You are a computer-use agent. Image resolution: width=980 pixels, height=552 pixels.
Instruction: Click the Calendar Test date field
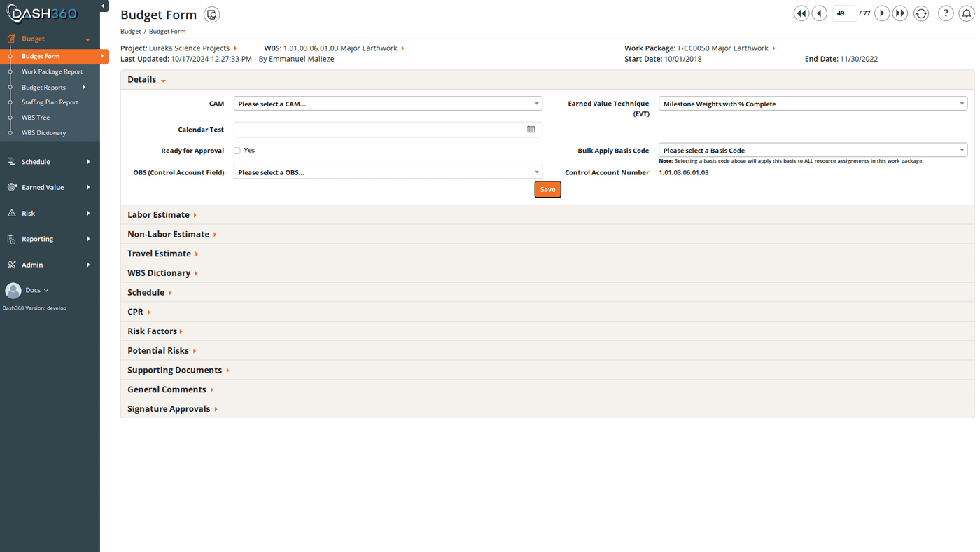(x=388, y=130)
